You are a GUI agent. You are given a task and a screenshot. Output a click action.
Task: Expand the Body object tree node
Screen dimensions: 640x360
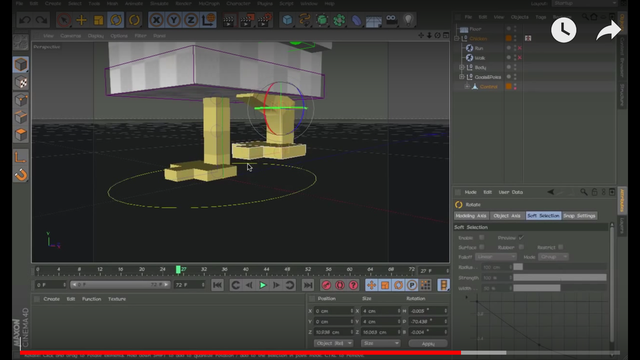click(x=462, y=67)
